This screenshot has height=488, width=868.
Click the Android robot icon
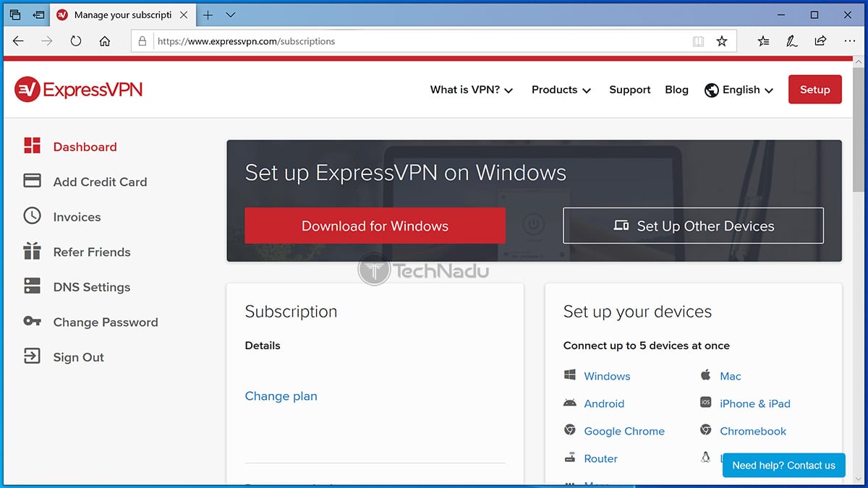(x=569, y=403)
